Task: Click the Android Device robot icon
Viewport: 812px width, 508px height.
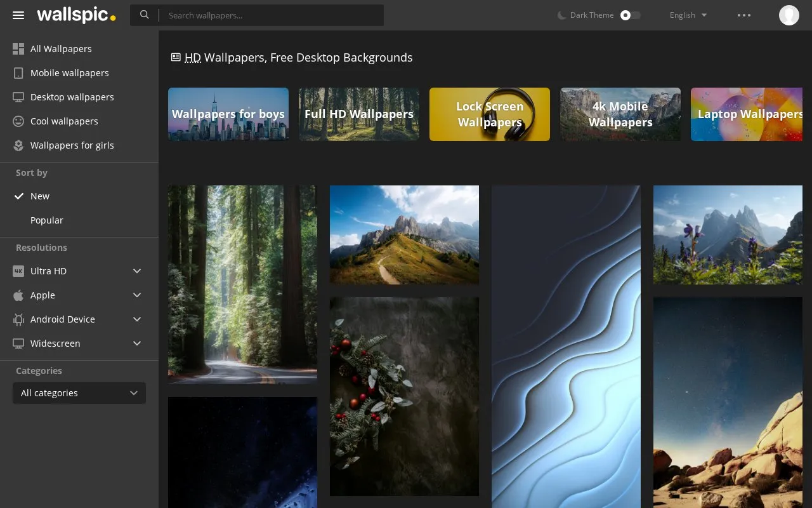Action: tap(18, 319)
